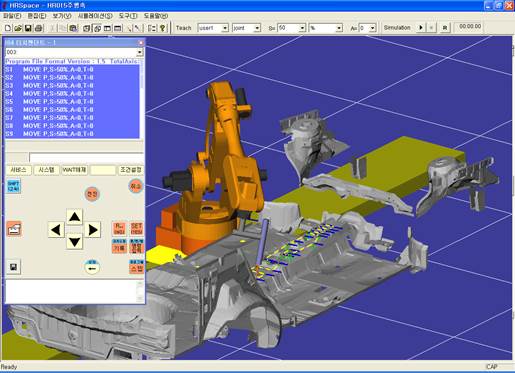
Task: Select step S3 MOVE row
Action: [x=72, y=85]
